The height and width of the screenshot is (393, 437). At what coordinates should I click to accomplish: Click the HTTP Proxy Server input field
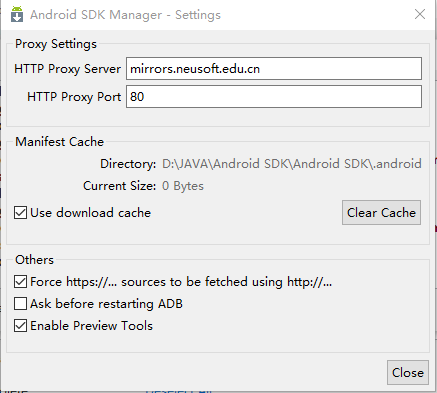[x=274, y=69]
